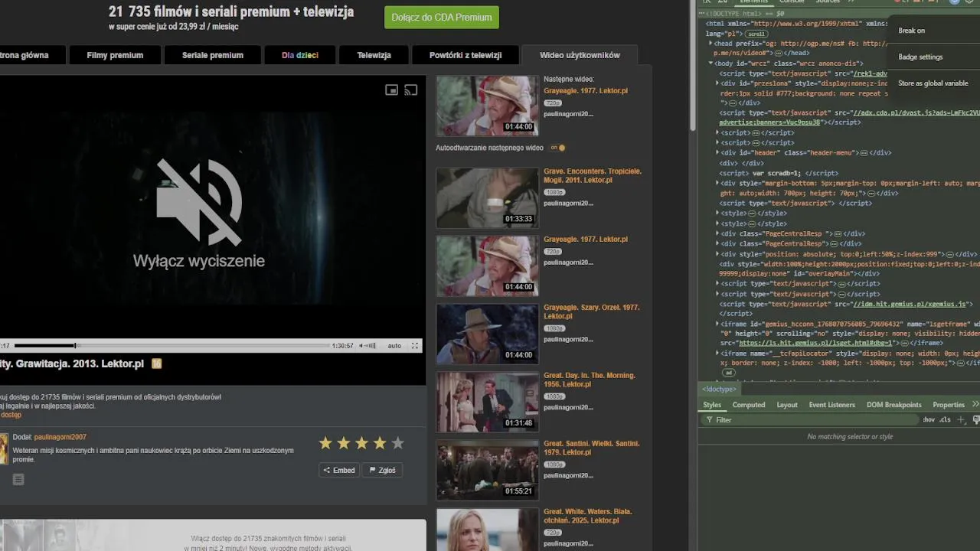Rate the video five stars
This screenshot has height=551, width=980.
tap(397, 443)
